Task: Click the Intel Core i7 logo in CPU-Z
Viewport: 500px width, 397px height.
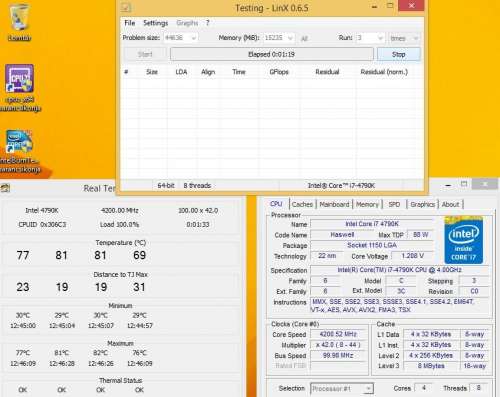Action: click(x=464, y=240)
